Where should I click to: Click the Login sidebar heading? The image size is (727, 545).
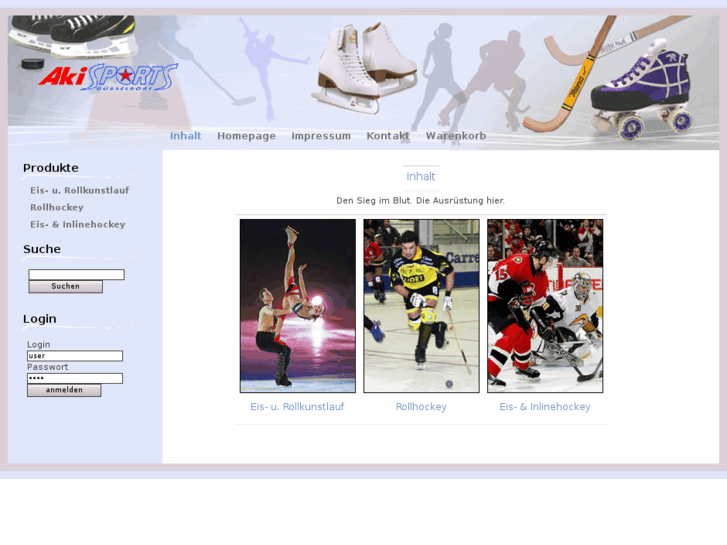pos(40,319)
